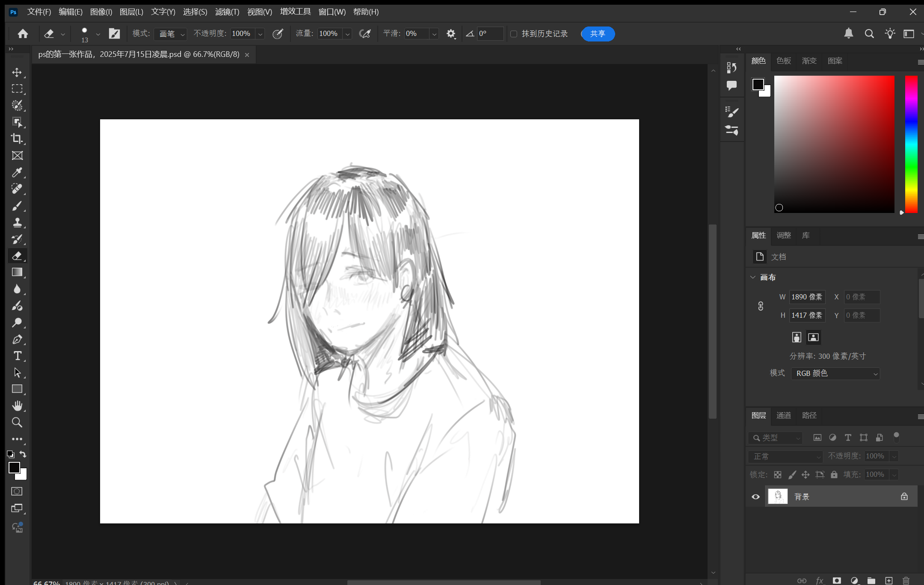The image size is (924, 585).
Task: Click the 共享 button
Action: [x=598, y=34]
